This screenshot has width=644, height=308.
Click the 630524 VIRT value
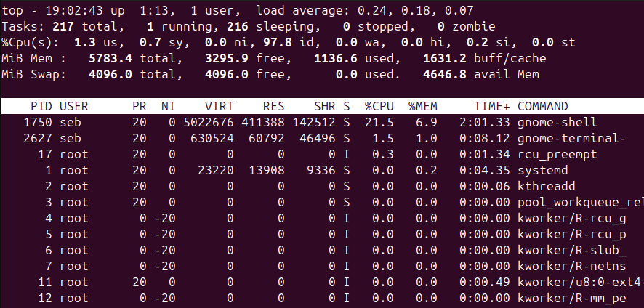point(212,139)
